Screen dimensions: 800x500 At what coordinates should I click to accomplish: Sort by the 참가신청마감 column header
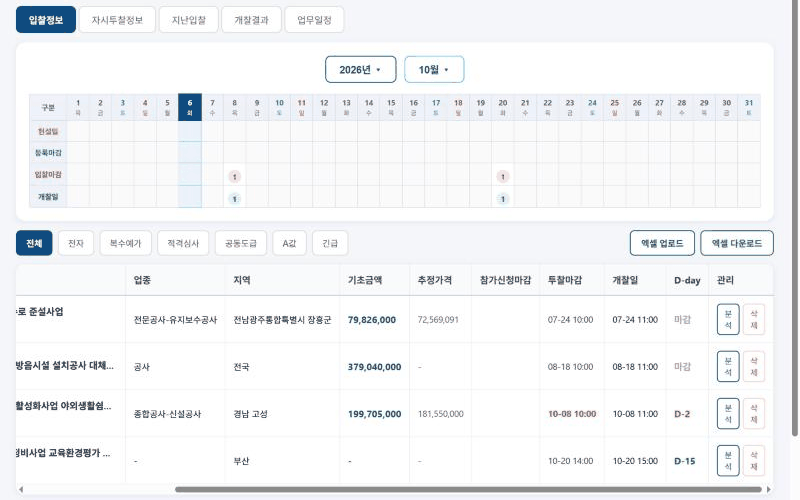(x=506, y=280)
